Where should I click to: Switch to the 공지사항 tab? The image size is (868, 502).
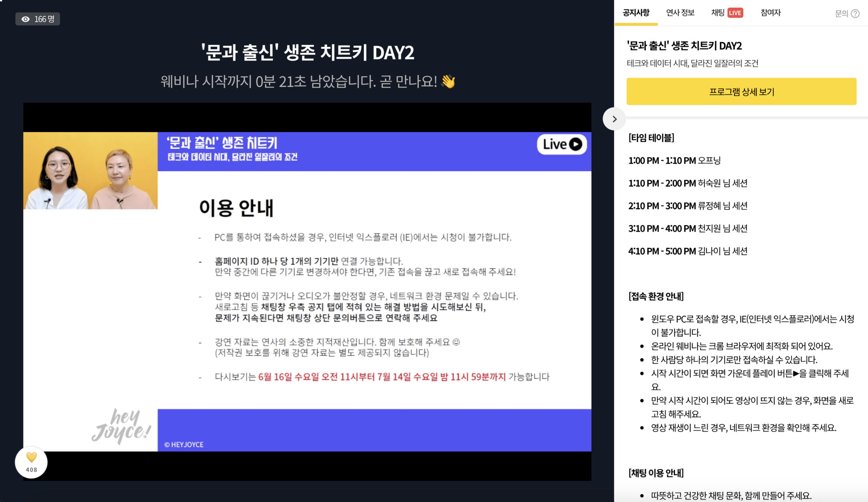tap(636, 13)
